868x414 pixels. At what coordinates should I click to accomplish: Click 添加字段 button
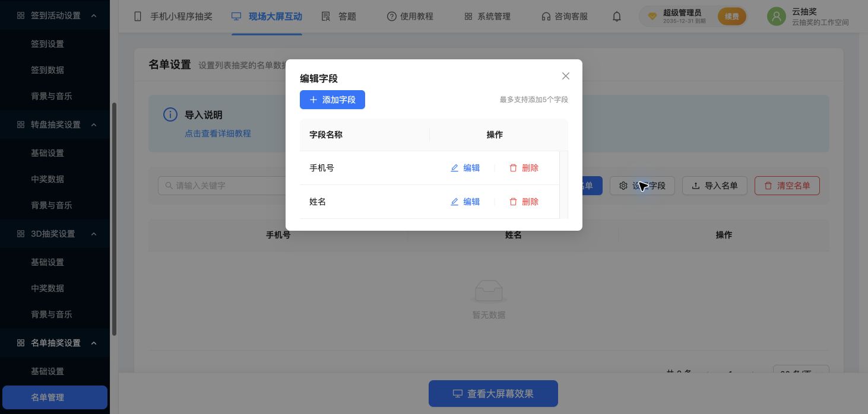[x=332, y=100]
